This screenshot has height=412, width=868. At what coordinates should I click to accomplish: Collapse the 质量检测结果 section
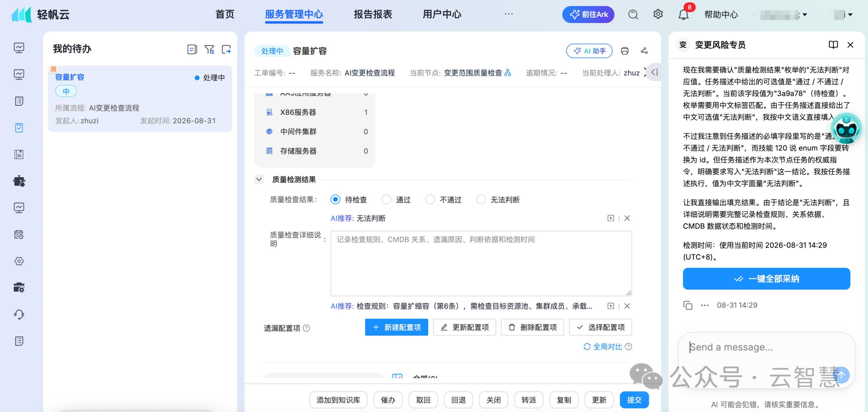click(x=259, y=179)
